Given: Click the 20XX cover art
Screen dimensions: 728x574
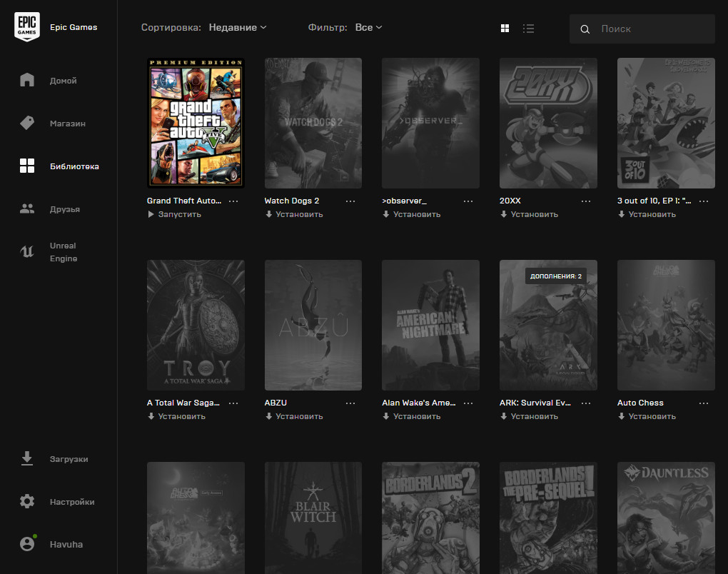Looking at the screenshot, I should point(548,123).
